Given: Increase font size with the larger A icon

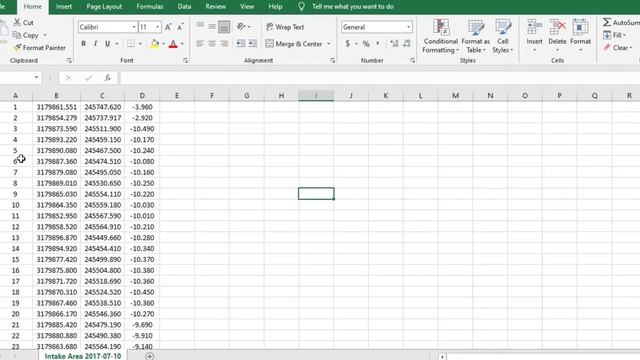Looking at the screenshot, I should [168, 27].
